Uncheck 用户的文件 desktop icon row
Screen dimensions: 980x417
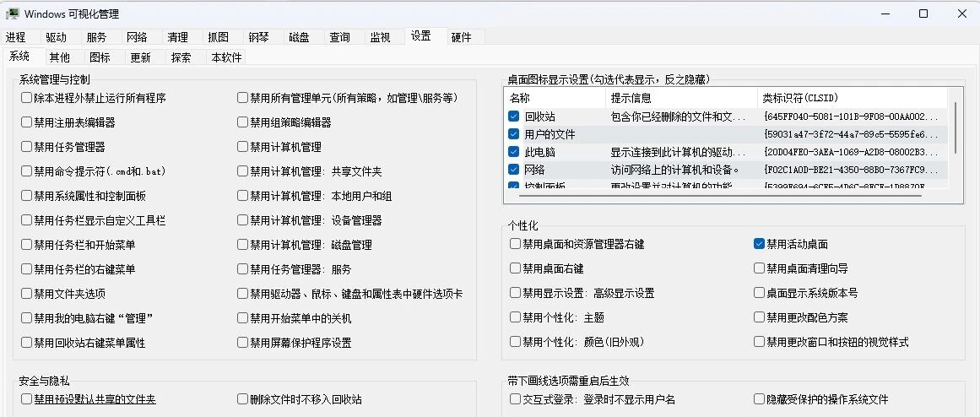[x=514, y=133]
